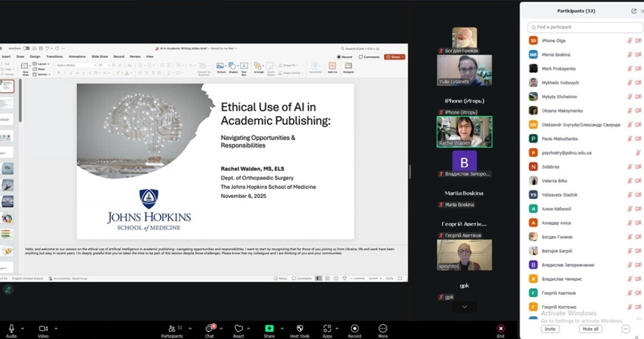Expand audio options arrow next to Audio
The width and height of the screenshot is (644, 339).
[x=23, y=328]
